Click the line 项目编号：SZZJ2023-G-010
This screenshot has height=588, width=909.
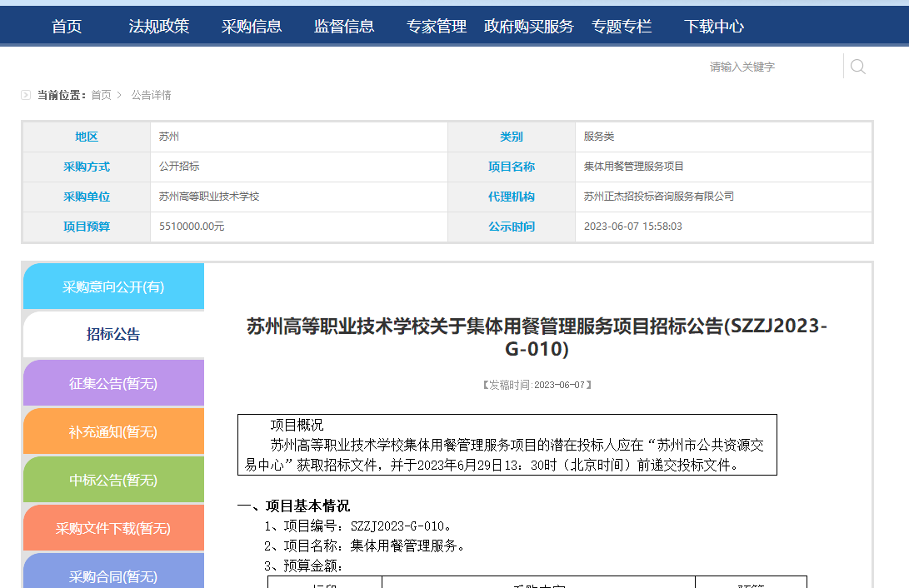click(x=357, y=526)
